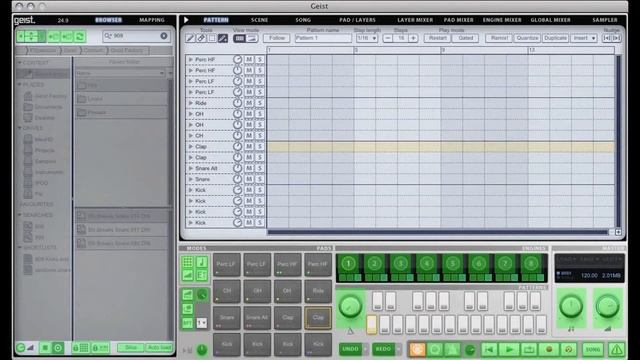The height and width of the screenshot is (360, 640).
Task: Click the master volume knob at far right
Action: 608,307
